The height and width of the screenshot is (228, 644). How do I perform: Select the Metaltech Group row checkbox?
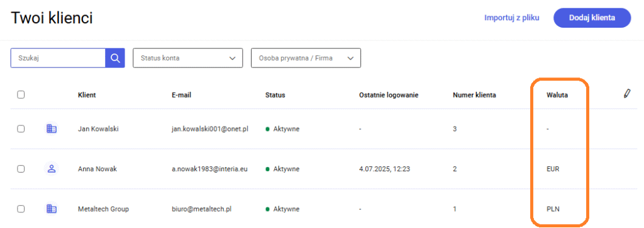(x=21, y=209)
